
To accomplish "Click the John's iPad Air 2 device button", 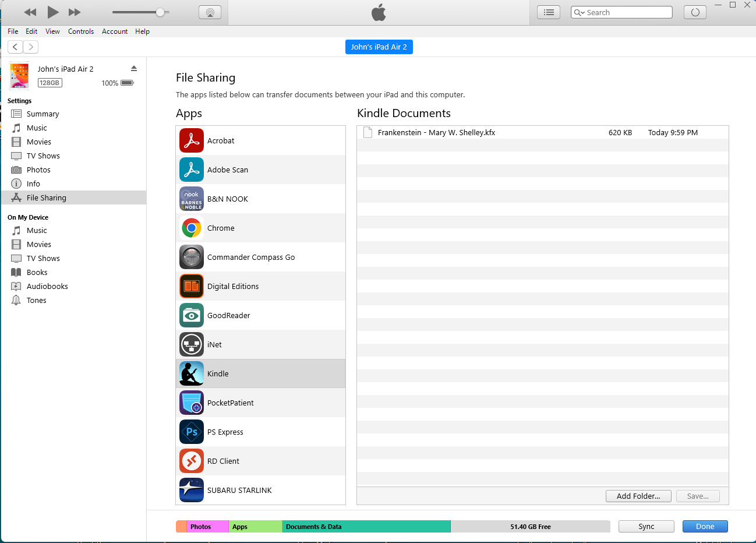I will [379, 47].
